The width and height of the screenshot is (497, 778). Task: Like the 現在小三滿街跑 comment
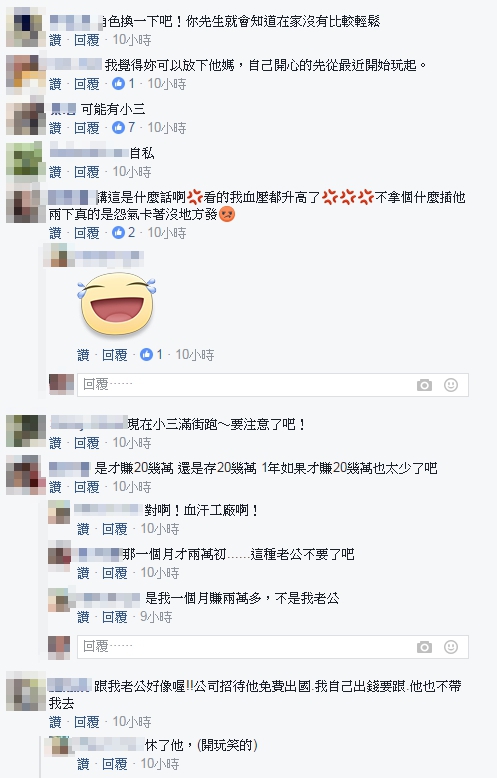pyautogui.click(x=55, y=443)
